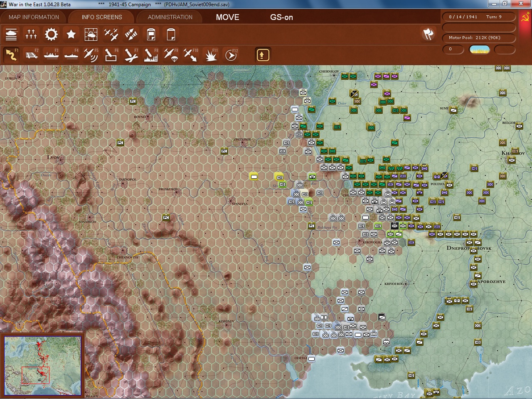Click the black unit counter south of Krivoi Rog
The width and height of the screenshot is (532, 399).
point(382,317)
